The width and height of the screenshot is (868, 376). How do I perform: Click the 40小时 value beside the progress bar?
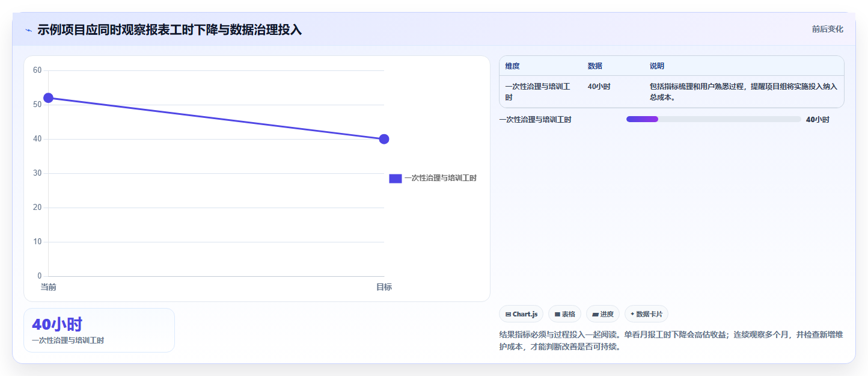coord(818,120)
